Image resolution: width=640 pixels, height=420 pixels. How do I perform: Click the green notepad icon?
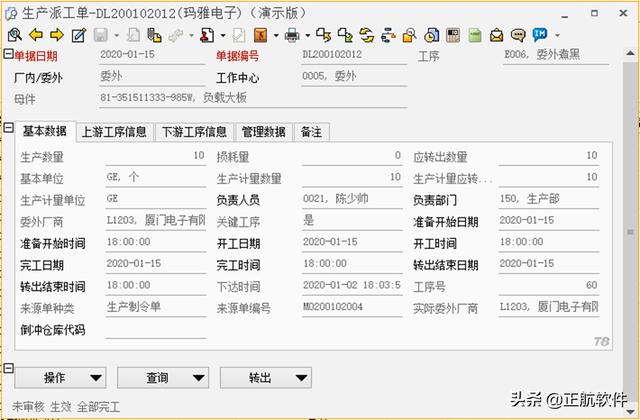(x=475, y=35)
